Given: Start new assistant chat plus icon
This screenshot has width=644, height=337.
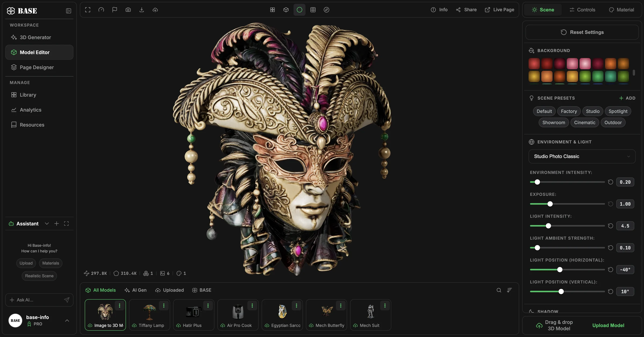Looking at the screenshot, I should 56,224.
